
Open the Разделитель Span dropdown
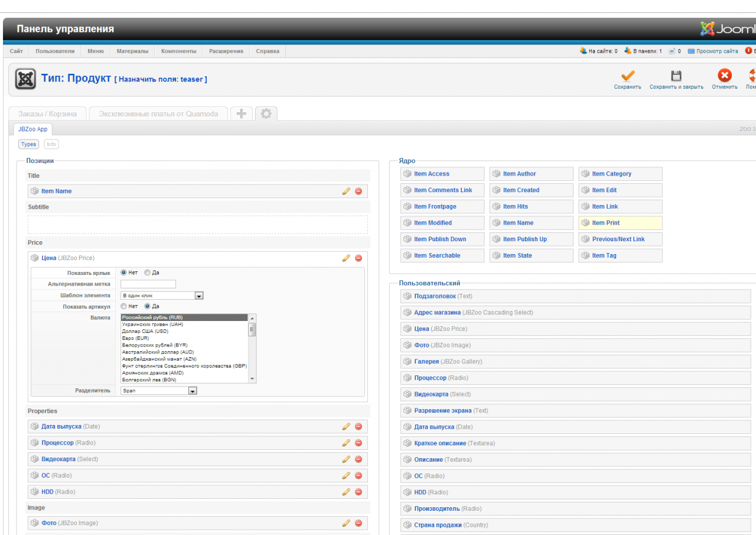pos(158,391)
